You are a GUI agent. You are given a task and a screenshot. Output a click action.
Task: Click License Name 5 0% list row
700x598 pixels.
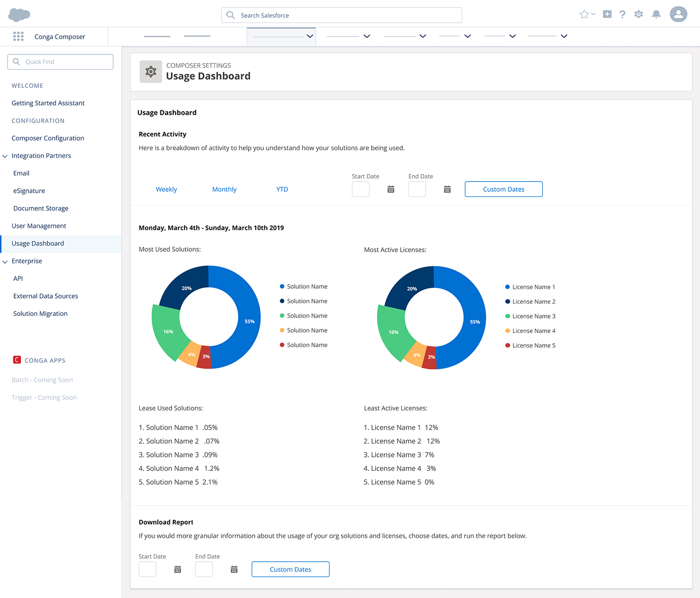pyautogui.click(x=399, y=482)
